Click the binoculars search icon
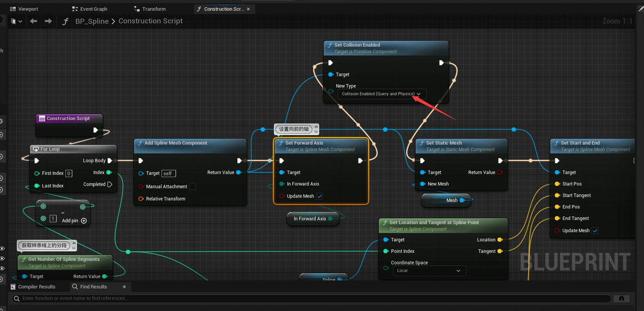644x311 pixels. pos(621,298)
